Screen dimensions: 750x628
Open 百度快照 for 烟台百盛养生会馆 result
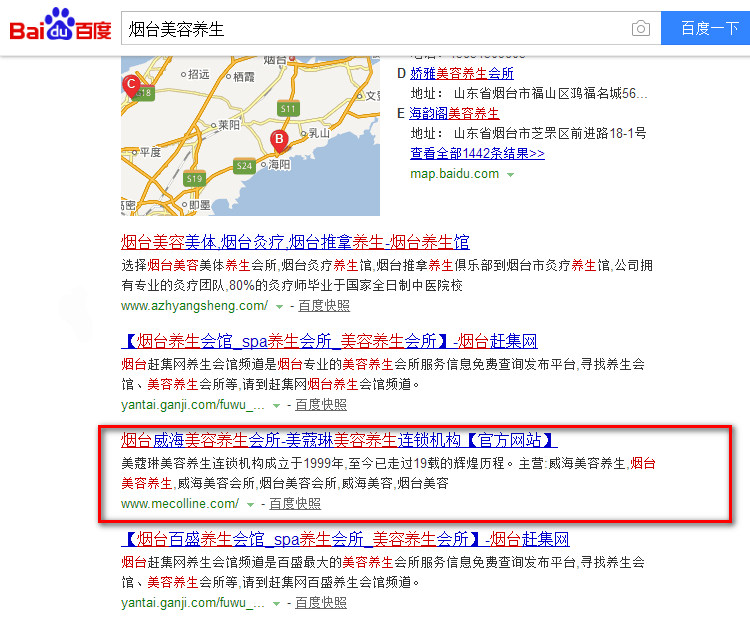[321, 603]
